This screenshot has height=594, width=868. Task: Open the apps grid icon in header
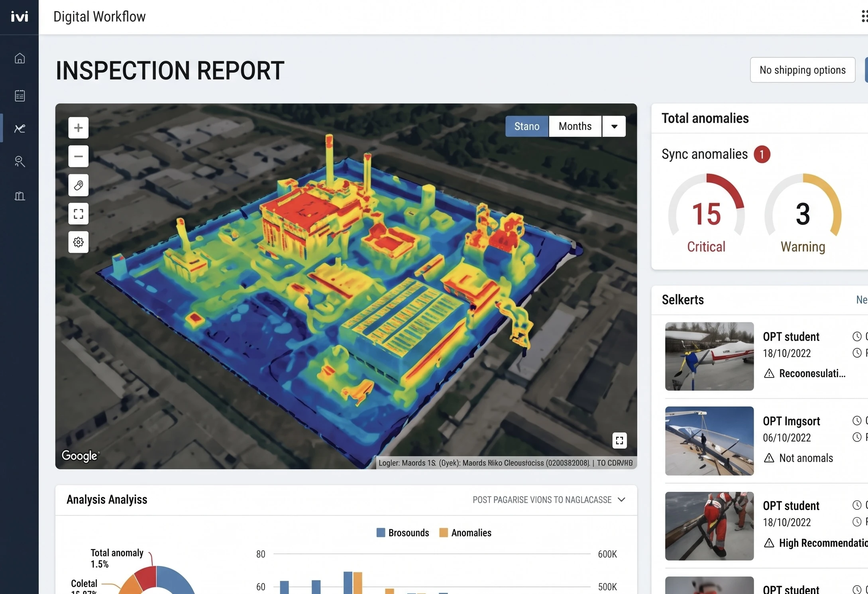click(864, 16)
